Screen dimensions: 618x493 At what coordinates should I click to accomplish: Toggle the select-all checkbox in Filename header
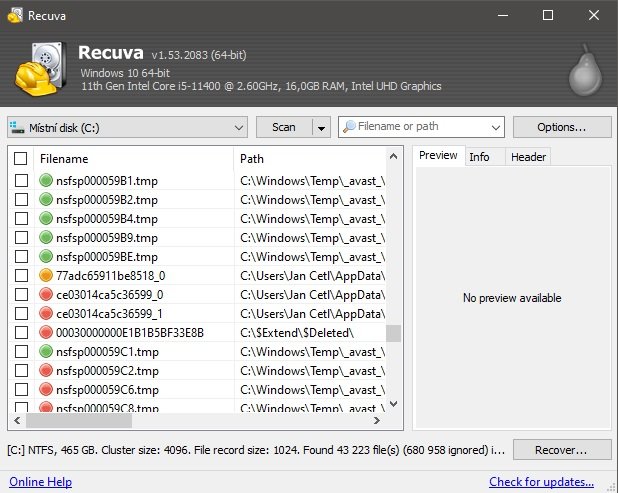[x=20, y=158]
